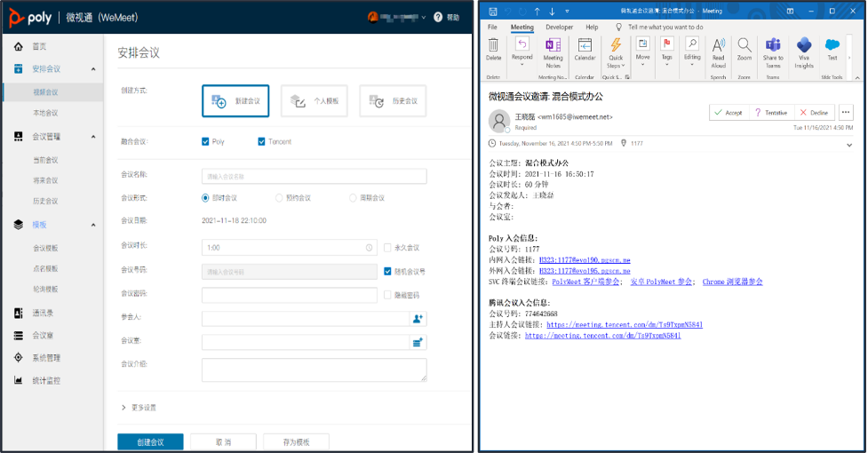This screenshot has width=868, height=453.
Task: Click the 创建会议 button
Action: (150, 442)
